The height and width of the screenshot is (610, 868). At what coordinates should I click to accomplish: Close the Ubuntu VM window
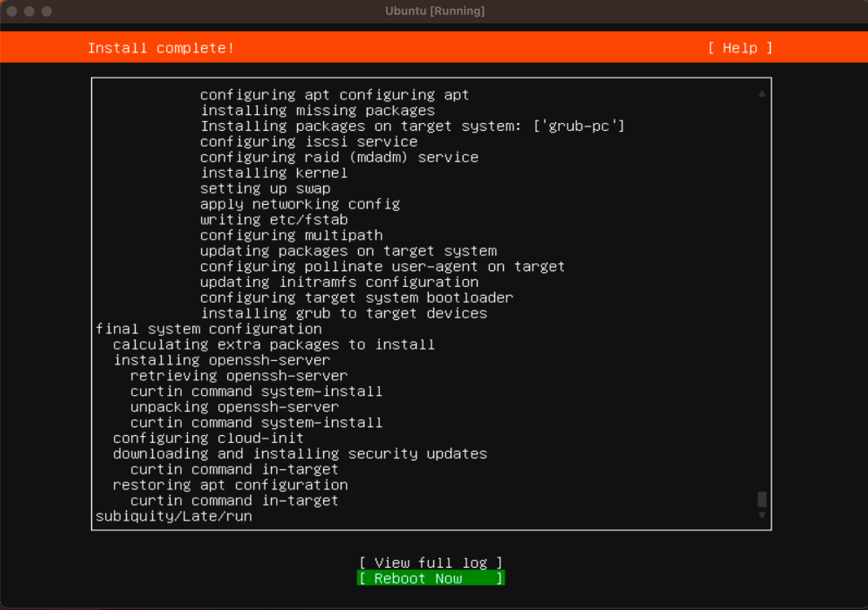coord(12,11)
